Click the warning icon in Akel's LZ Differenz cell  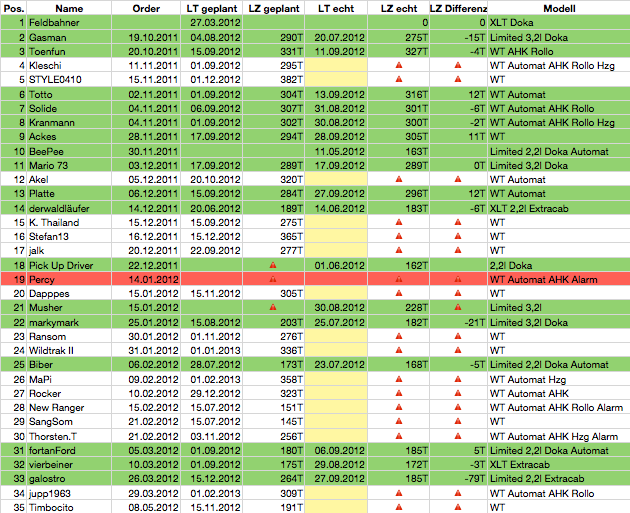tap(458, 179)
